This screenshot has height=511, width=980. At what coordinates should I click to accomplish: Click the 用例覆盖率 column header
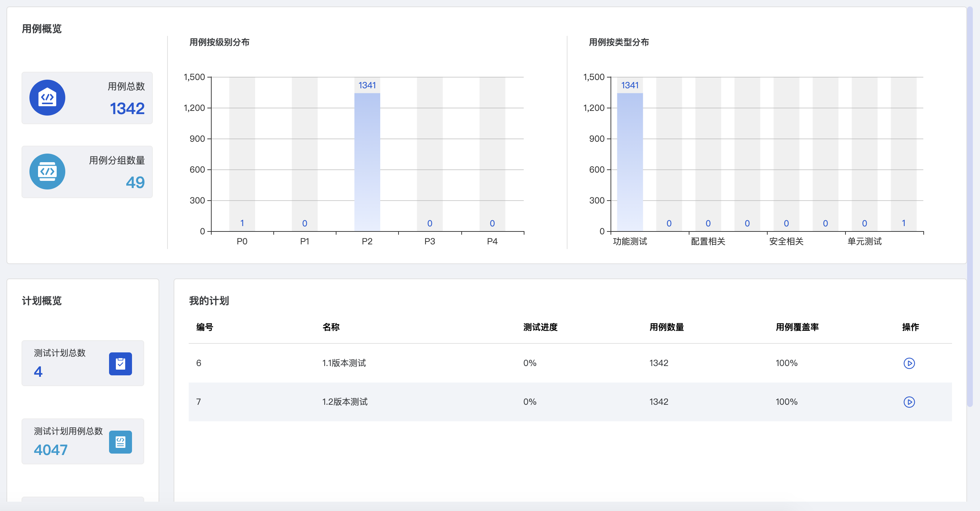(797, 327)
